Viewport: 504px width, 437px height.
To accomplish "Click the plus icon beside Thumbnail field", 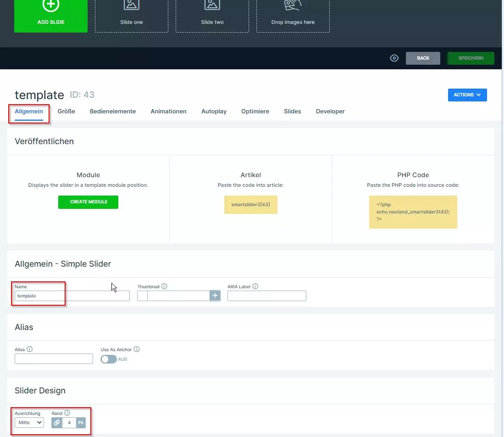I will (x=215, y=296).
